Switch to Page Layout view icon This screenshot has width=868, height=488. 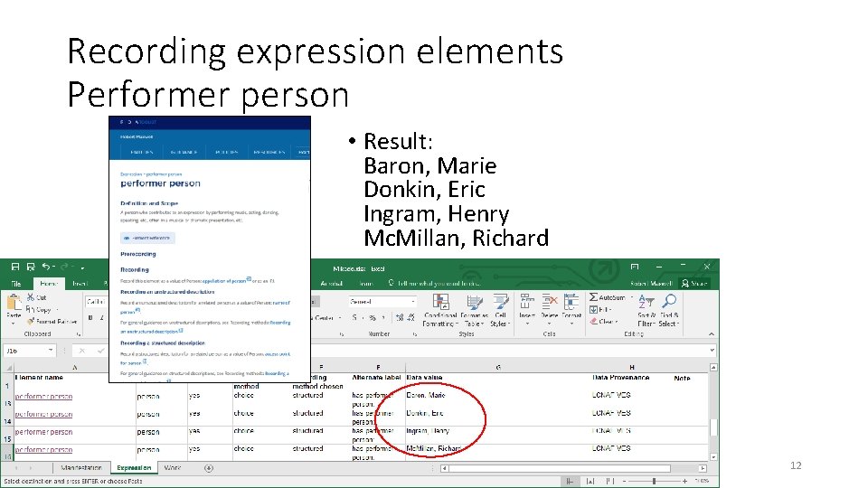(x=590, y=482)
